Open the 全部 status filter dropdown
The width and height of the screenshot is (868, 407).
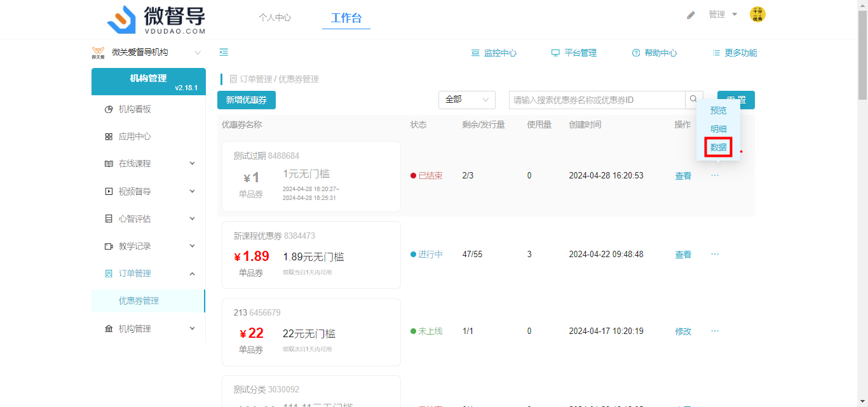[467, 100]
